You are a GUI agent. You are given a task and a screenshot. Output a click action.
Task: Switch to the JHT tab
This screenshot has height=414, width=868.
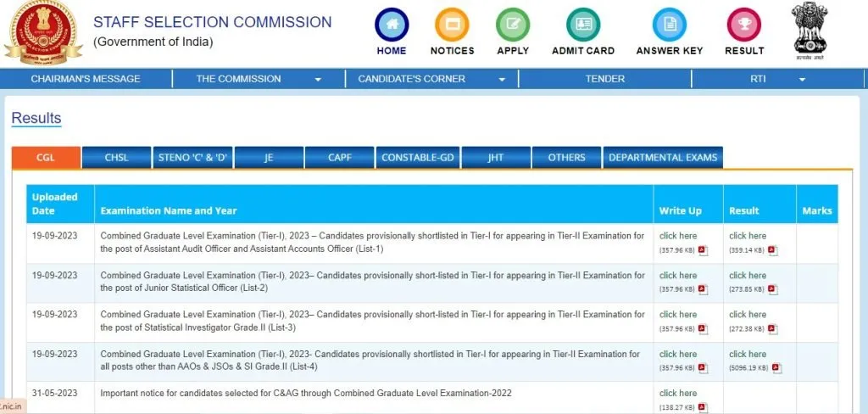pyautogui.click(x=496, y=158)
